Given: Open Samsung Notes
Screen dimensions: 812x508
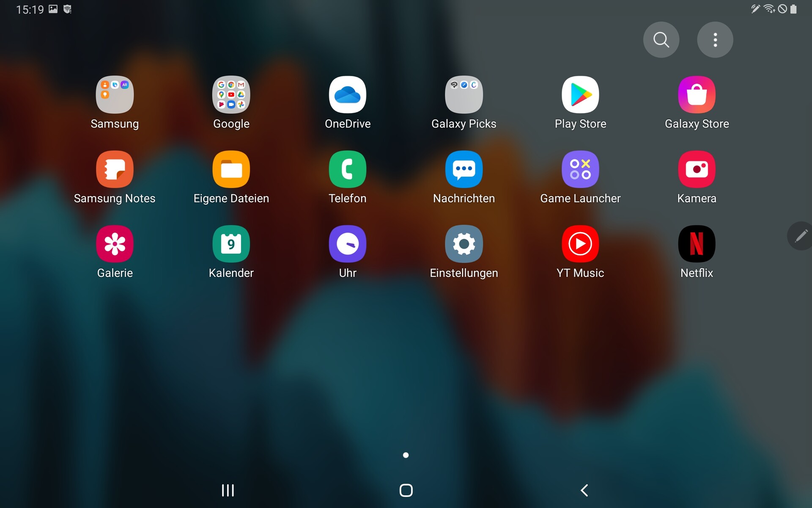Looking at the screenshot, I should coord(115,169).
